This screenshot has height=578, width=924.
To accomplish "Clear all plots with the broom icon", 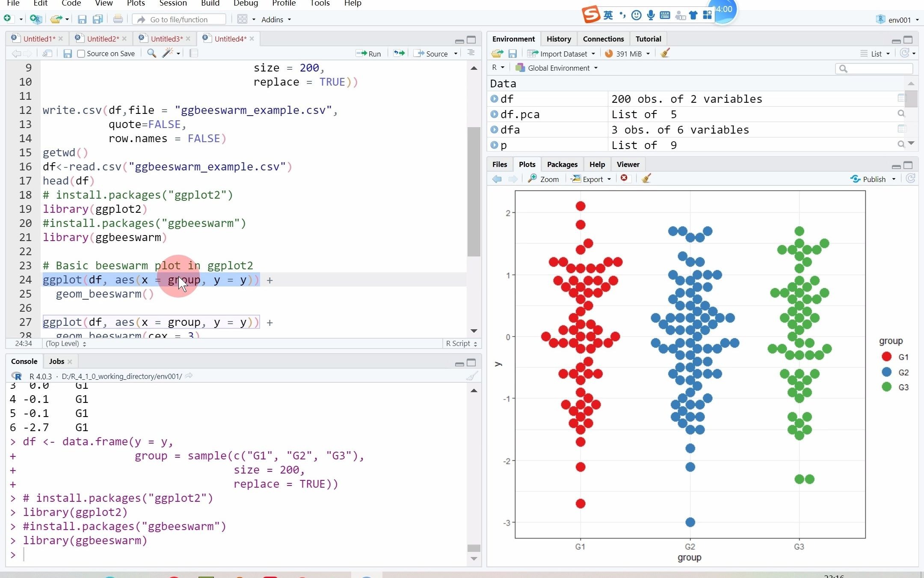I will (646, 179).
